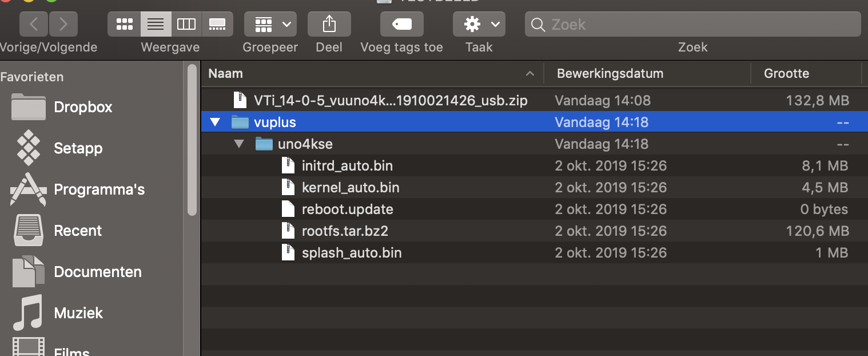Click the Voeg tags toe icon
Viewport: 868px width, 356px height.
(401, 24)
